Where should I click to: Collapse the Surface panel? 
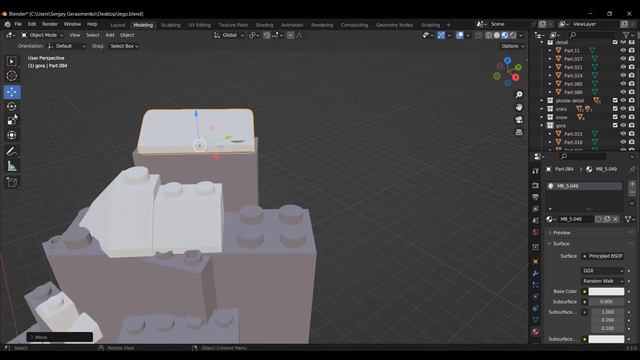(x=561, y=244)
